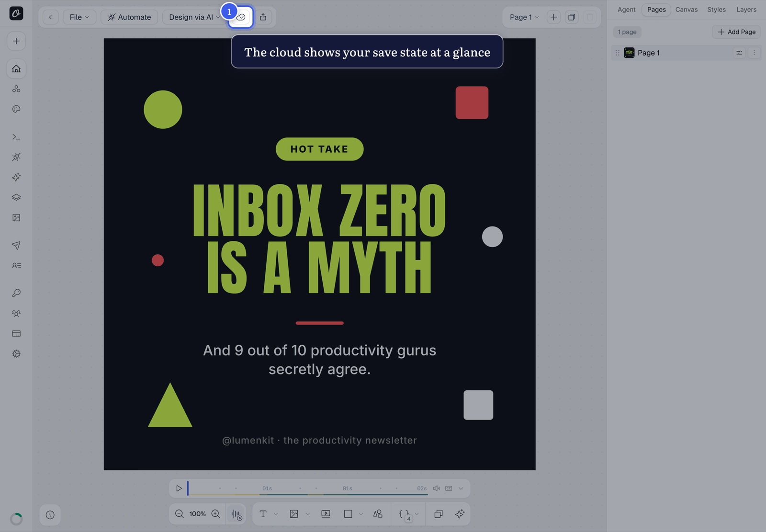Viewport: 766px width, 532px height.
Task: Expand the Design via AI dropdown
Action: coord(194,17)
